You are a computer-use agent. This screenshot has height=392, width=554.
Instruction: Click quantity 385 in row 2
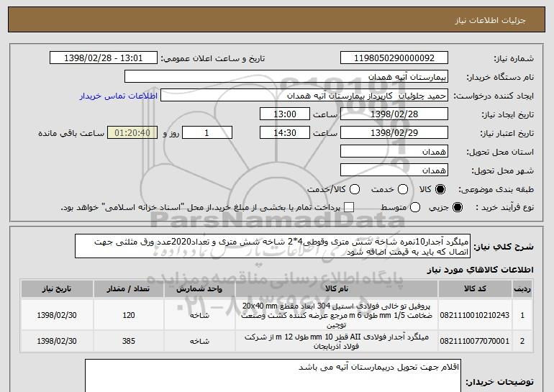129,341
